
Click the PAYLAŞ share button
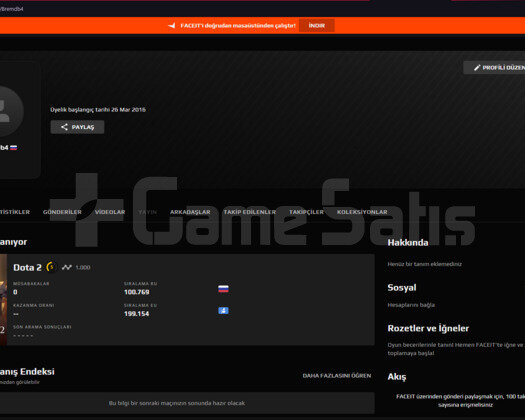[77, 127]
